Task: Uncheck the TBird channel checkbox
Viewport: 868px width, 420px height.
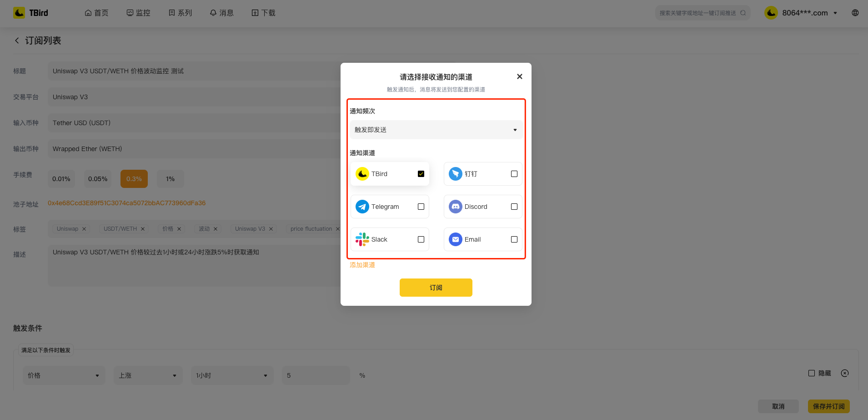Action: pos(421,174)
